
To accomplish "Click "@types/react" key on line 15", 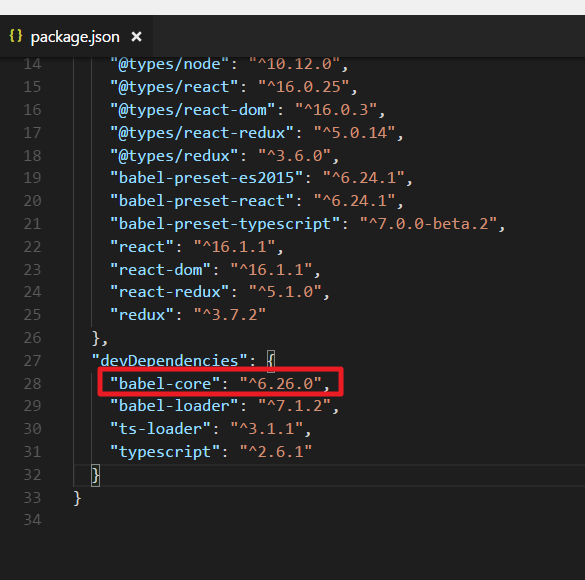I will pyautogui.click(x=174, y=87).
